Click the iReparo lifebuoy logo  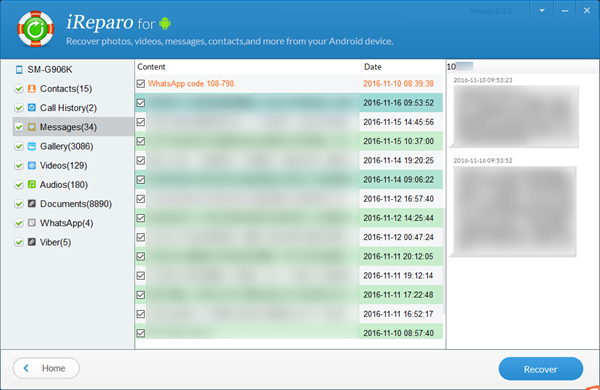pos(36,29)
